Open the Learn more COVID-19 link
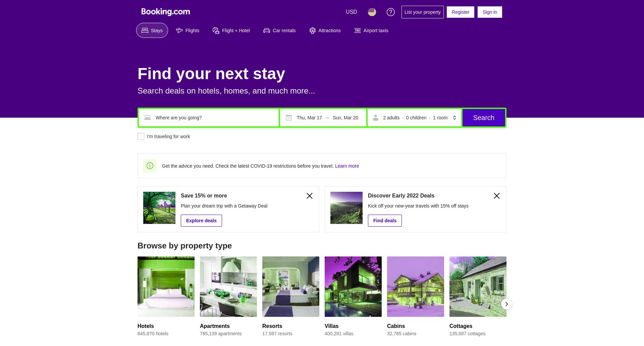Image resolution: width=644 pixels, height=346 pixels. pyautogui.click(x=347, y=166)
